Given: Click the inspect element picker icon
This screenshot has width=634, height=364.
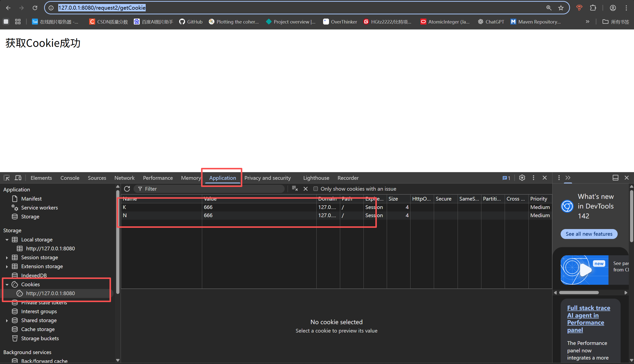Looking at the screenshot, I should tap(6, 178).
